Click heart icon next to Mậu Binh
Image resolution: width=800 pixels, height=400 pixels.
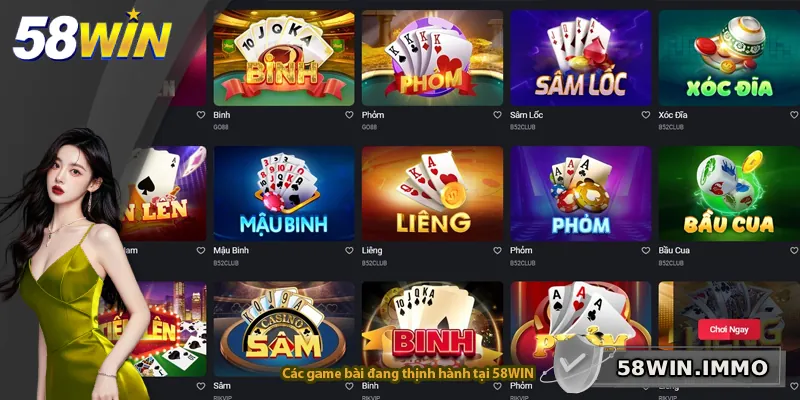349,251
